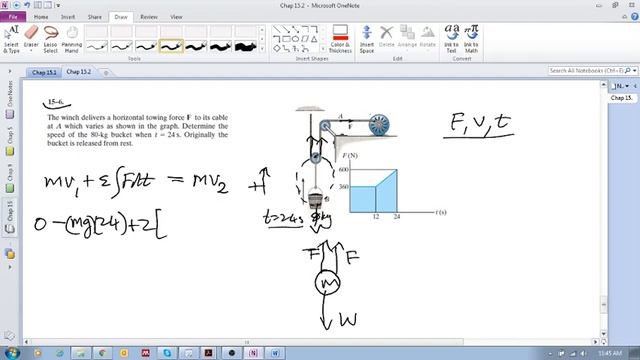Select the Chap 15. page in page list
The image size is (640, 360).
pos(621,98)
